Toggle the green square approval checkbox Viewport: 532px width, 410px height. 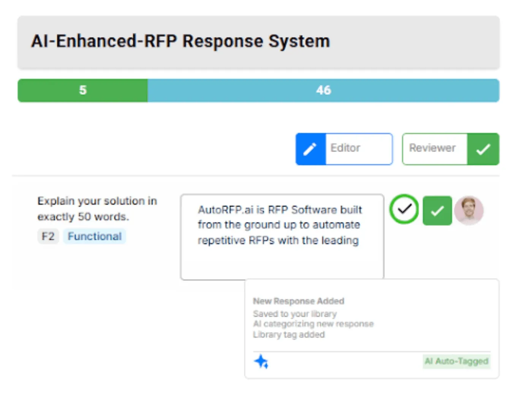point(437,211)
